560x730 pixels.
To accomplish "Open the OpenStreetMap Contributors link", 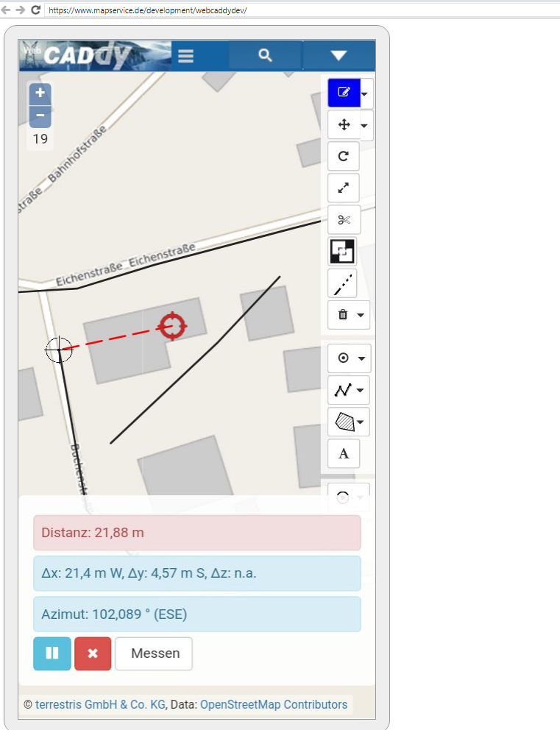I will (274, 704).
